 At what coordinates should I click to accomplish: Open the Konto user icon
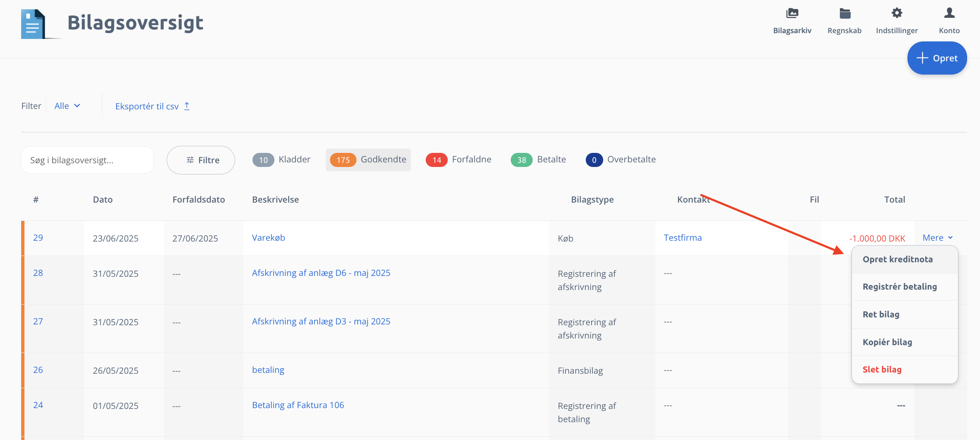click(949, 13)
